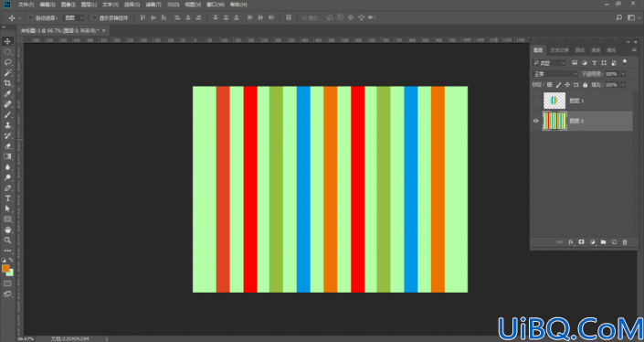Add a layer mask

coord(581,242)
